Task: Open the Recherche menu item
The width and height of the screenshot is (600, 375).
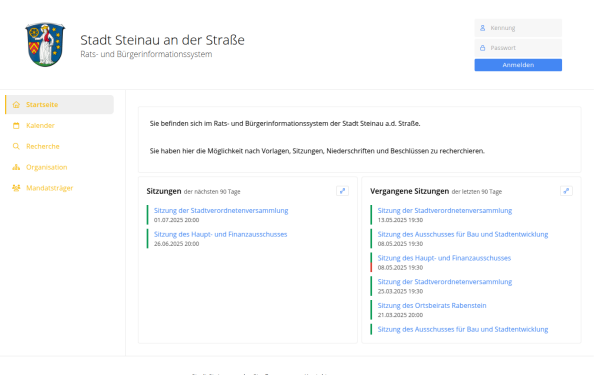Action: tap(59, 147)
